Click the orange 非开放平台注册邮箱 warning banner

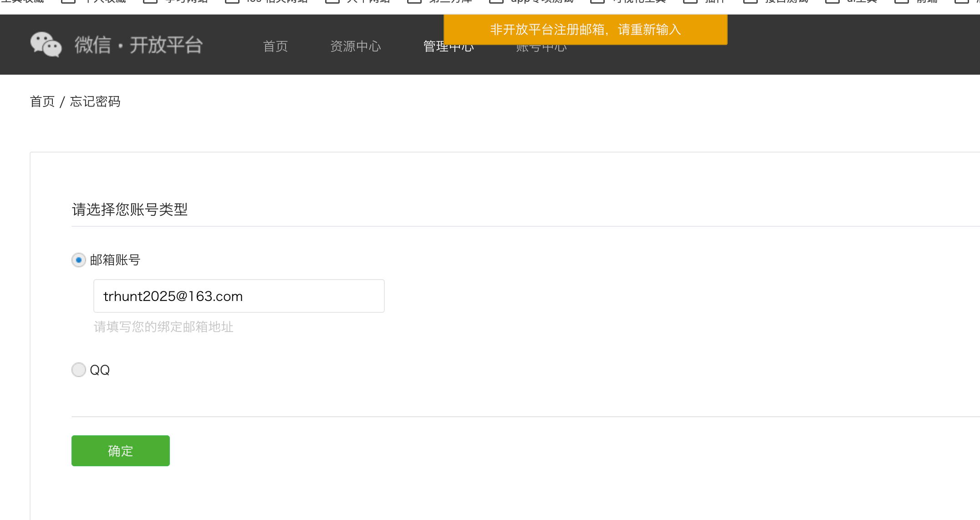click(585, 30)
